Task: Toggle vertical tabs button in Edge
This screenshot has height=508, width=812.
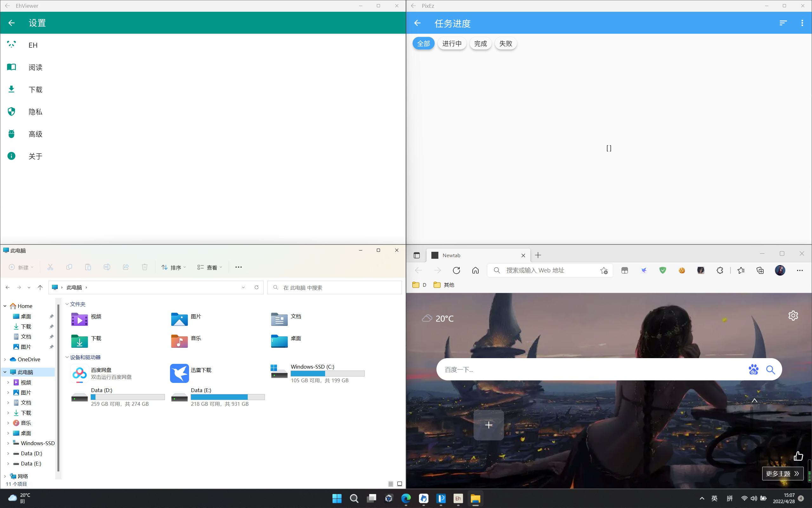Action: (417, 255)
